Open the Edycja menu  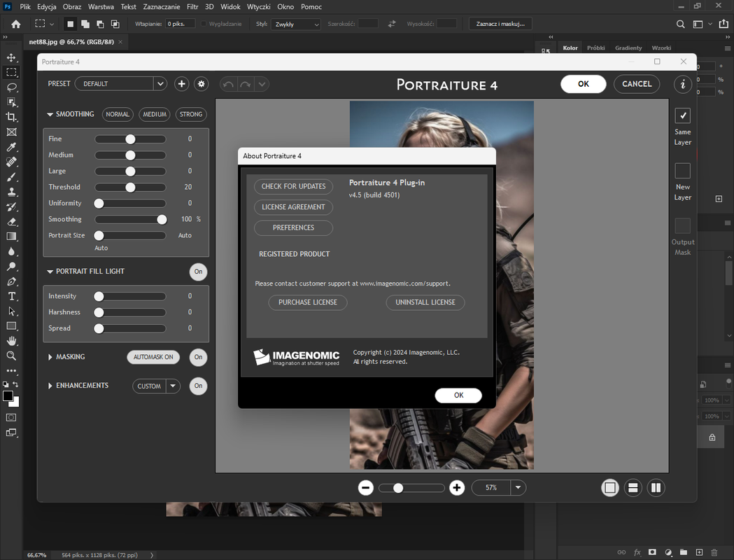[x=47, y=6]
